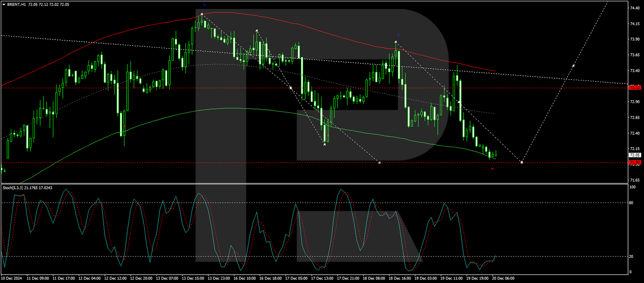Select the Stoch(5,3,3) indicator label
This screenshot has width=644, height=283.
14,188
